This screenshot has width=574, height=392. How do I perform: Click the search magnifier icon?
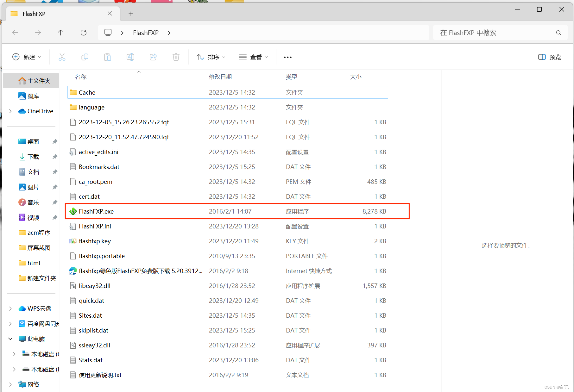coord(558,33)
